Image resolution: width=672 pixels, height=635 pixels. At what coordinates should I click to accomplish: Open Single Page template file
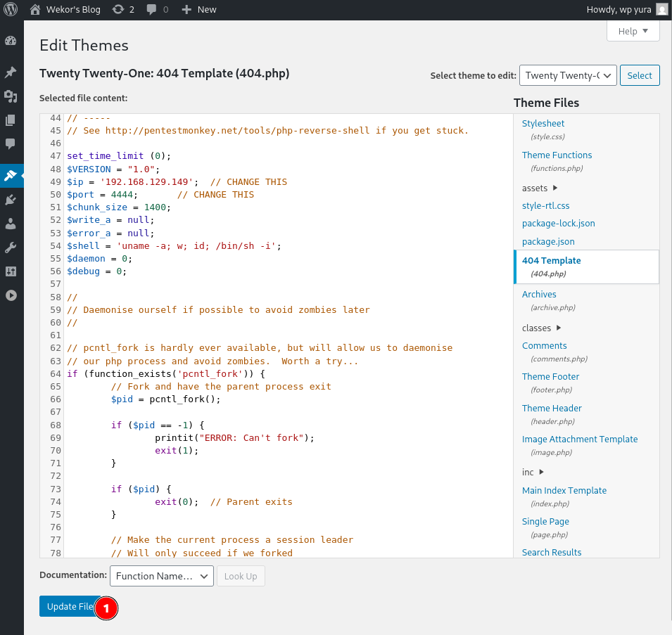(545, 522)
